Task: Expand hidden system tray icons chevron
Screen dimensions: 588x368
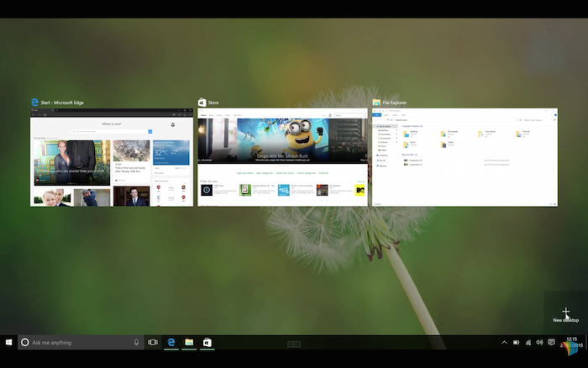Action: point(504,343)
